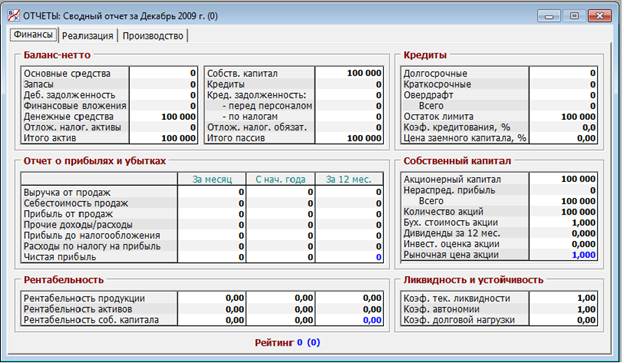Click the Денежные средства label

coord(68,117)
